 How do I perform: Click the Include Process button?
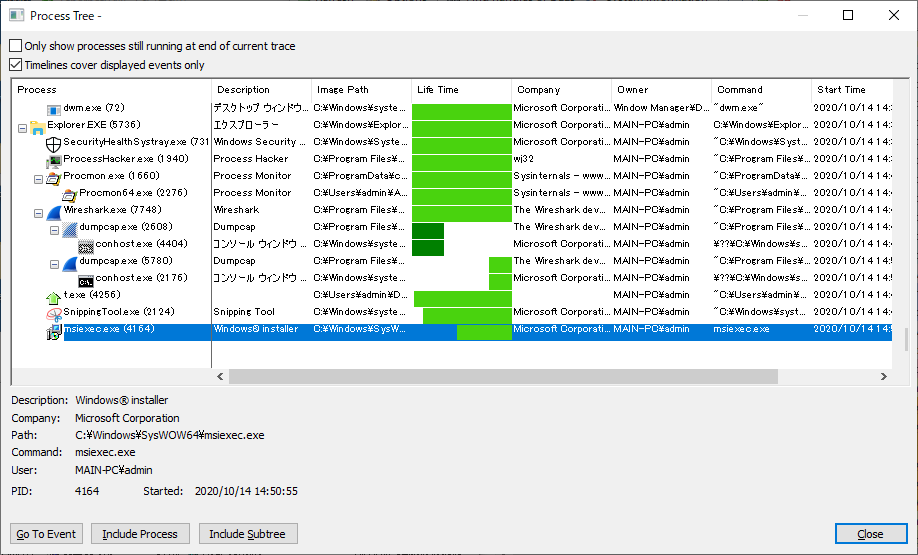pyautogui.click(x=140, y=534)
